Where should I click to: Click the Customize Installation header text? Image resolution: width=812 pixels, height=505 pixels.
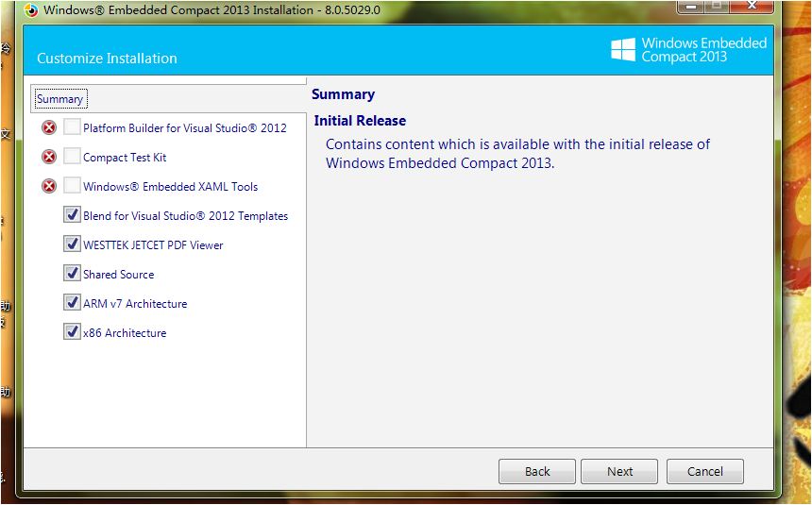pos(108,58)
